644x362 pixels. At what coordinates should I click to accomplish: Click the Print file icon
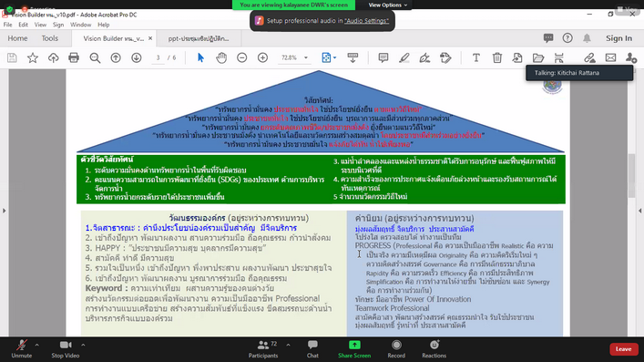click(74, 57)
